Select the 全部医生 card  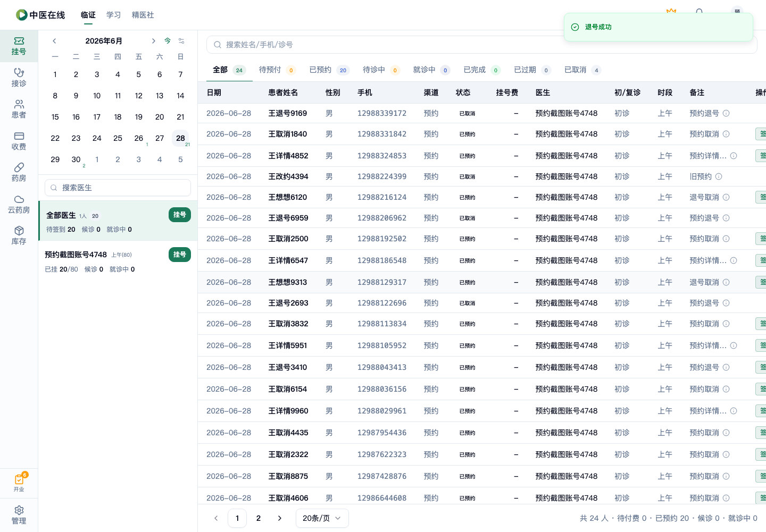coord(118,221)
